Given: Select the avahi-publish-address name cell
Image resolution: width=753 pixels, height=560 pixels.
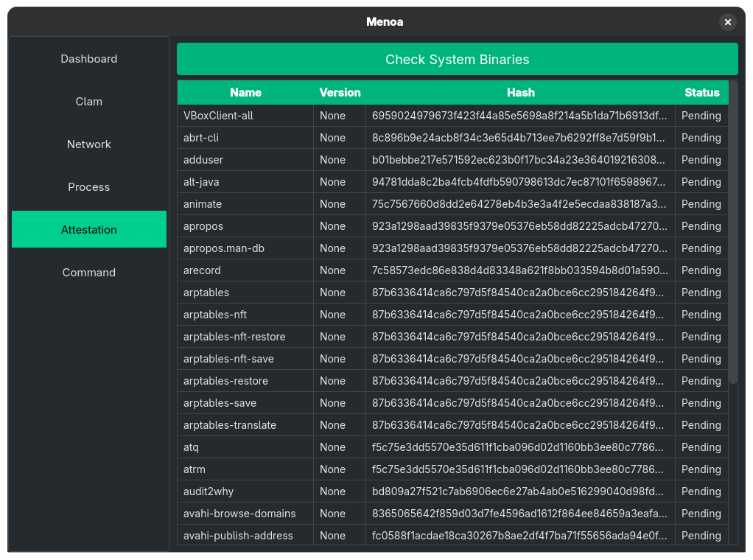Looking at the screenshot, I should [245, 535].
